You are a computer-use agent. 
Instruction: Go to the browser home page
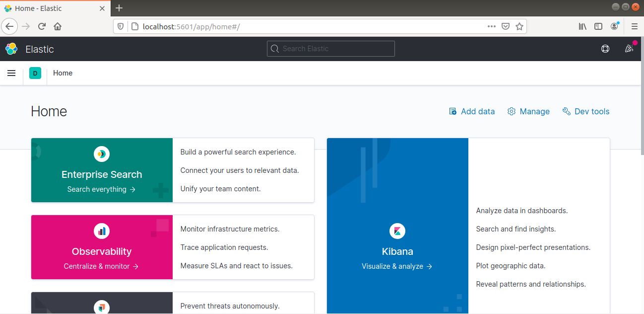pyautogui.click(x=58, y=26)
